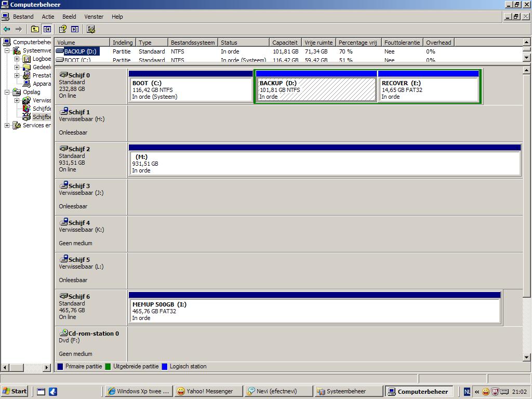This screenshot has width=532, height=399.
Task: Select the RECOVER (E:) partition block
Action: [x=428, y=90]
